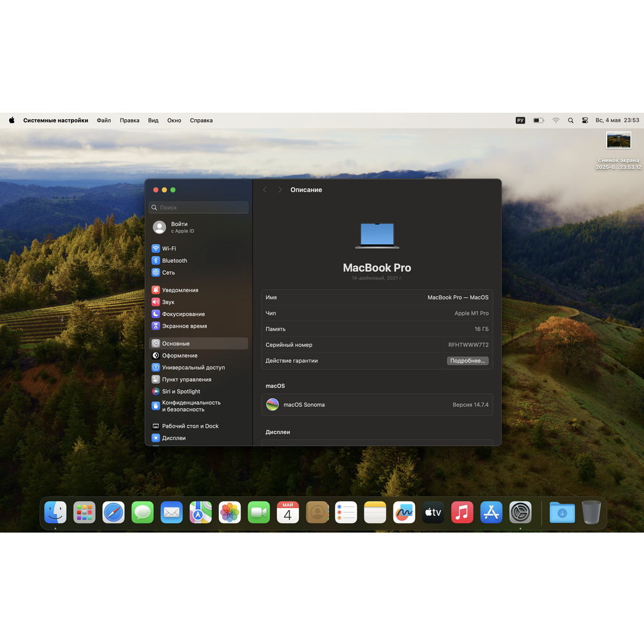Click the date and time clock
644x644 pixels.
618,120
